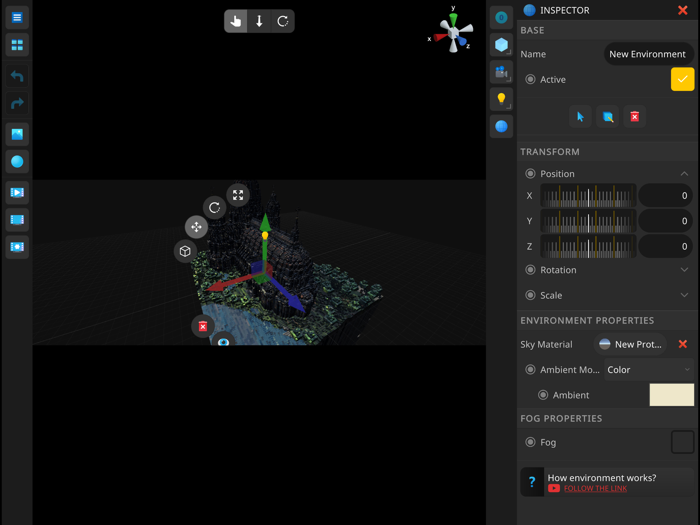Viewport: 700px width, 525px height.
Task: Open the blue sphere material icon
Action: coord(17,162)
